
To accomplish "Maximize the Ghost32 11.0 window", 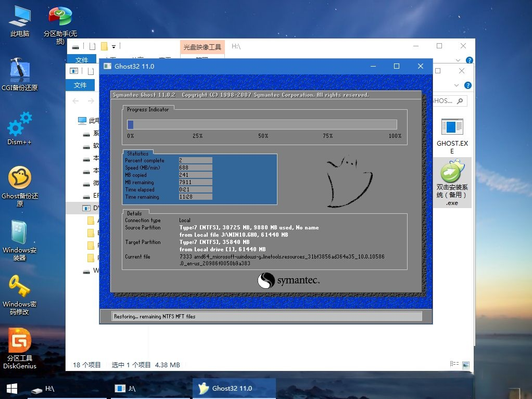I will coord(396,66).
